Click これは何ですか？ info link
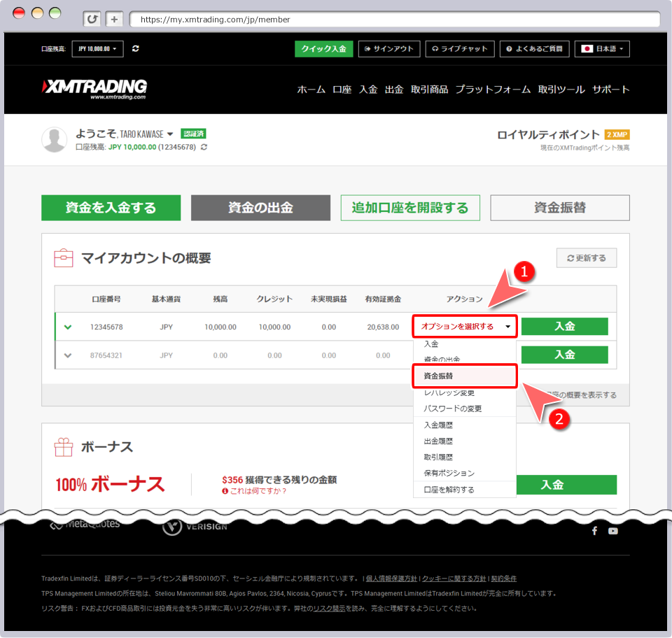 (254, 491)
